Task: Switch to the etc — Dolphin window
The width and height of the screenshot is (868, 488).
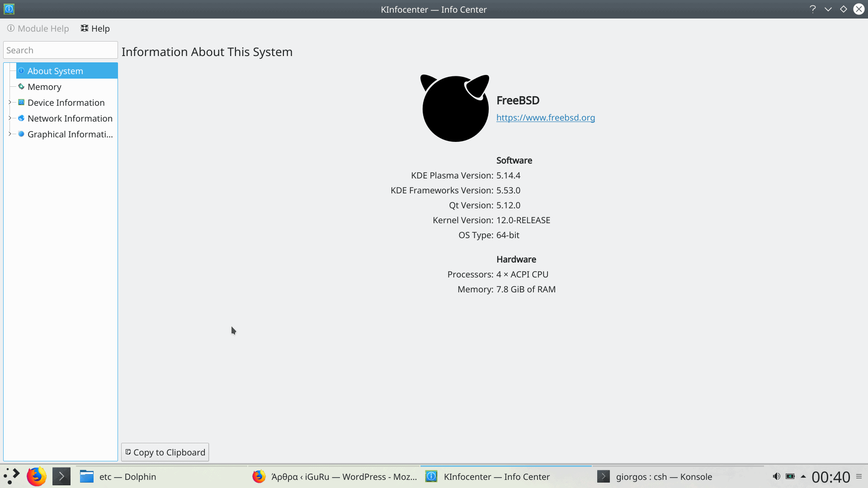Action: coord(161,477)
